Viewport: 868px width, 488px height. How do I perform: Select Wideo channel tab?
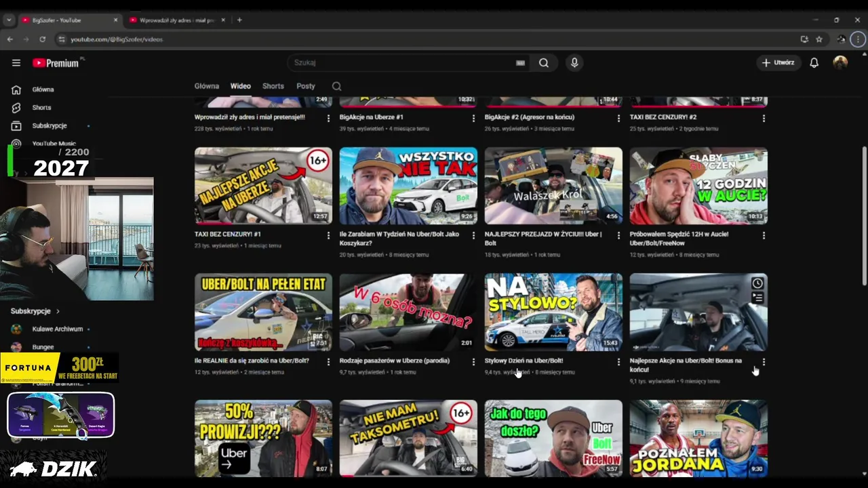pyautogui.click(x=241, y=86)
